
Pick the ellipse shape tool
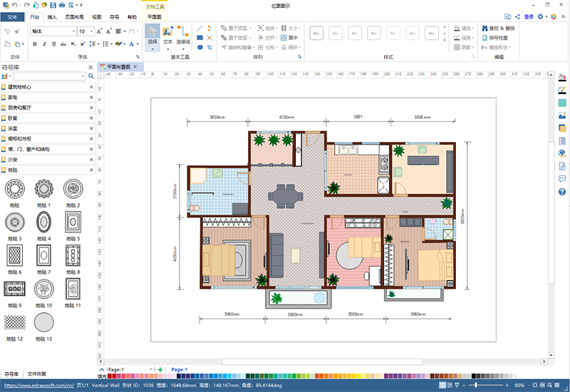(200, 47)
